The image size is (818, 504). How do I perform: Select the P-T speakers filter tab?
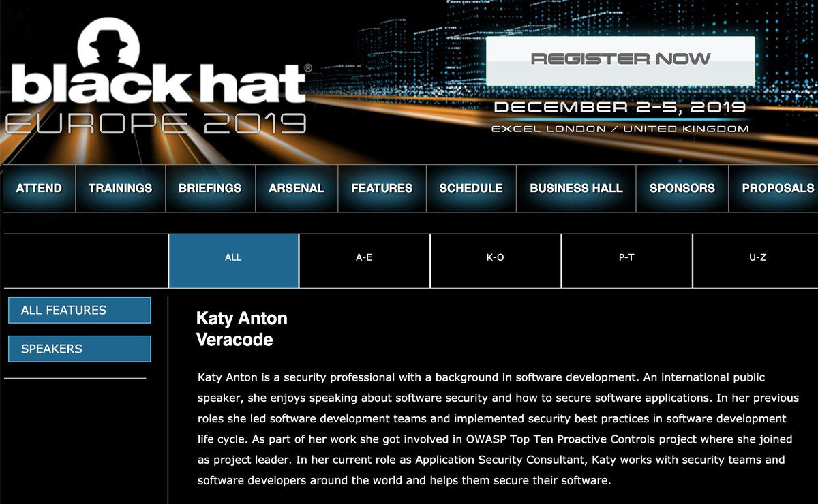(x=626, y=261)
